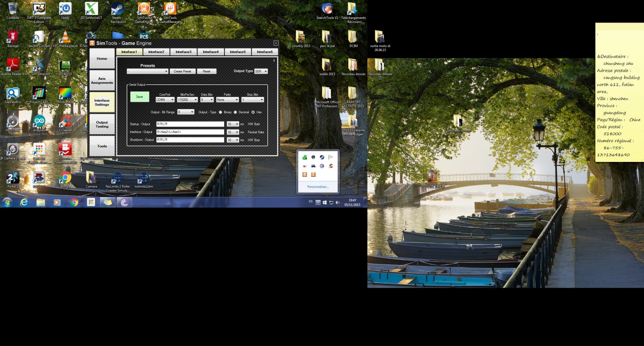The image size is (644, 346).
Task: Click the Personnaliser link in tray popup
Action: click(318, 187)
